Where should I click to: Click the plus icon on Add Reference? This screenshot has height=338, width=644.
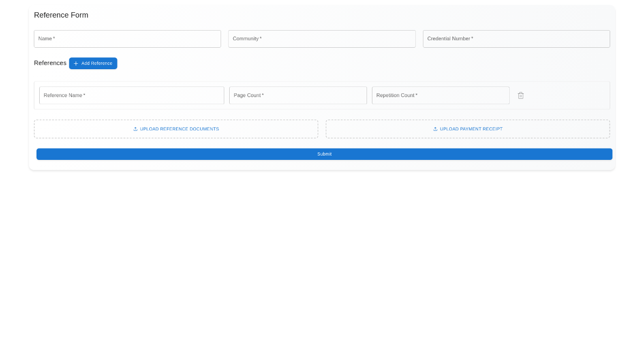[x=75, y=63]
